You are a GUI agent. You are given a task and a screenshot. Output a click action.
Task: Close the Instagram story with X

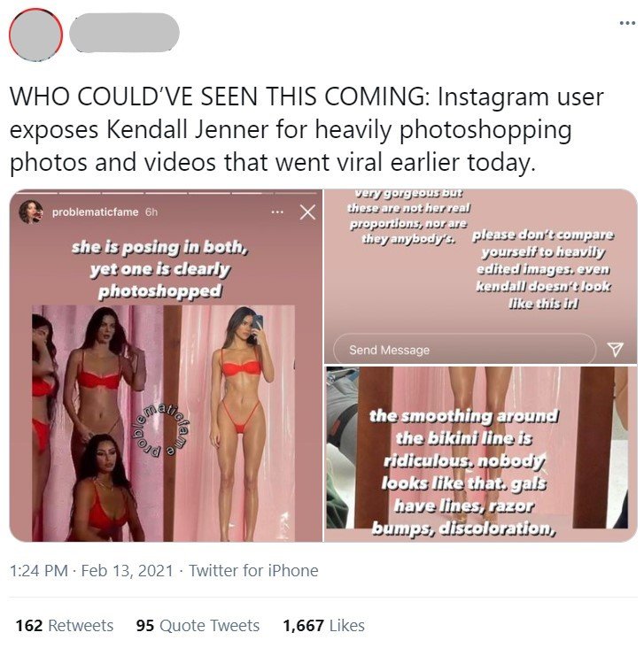pos(307,212)
